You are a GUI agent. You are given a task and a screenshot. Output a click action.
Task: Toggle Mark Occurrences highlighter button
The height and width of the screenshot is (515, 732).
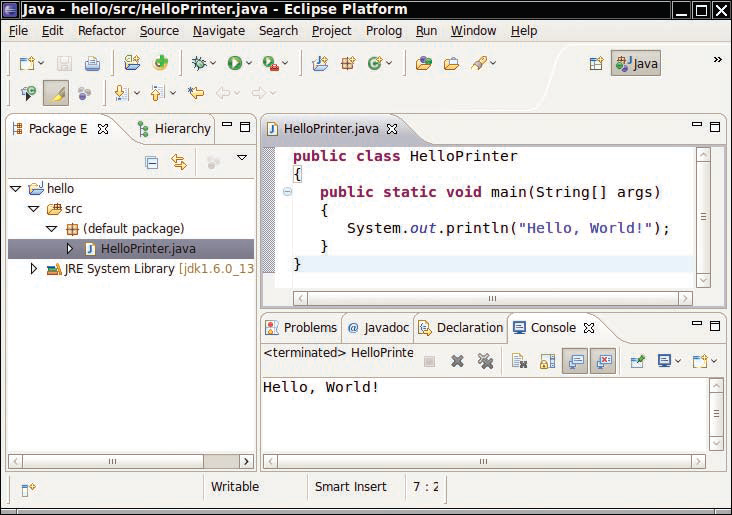[x=56, y=93]
